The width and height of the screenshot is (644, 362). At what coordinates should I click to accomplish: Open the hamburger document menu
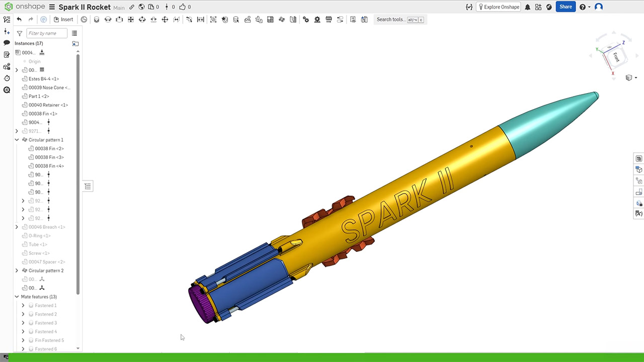52,7
